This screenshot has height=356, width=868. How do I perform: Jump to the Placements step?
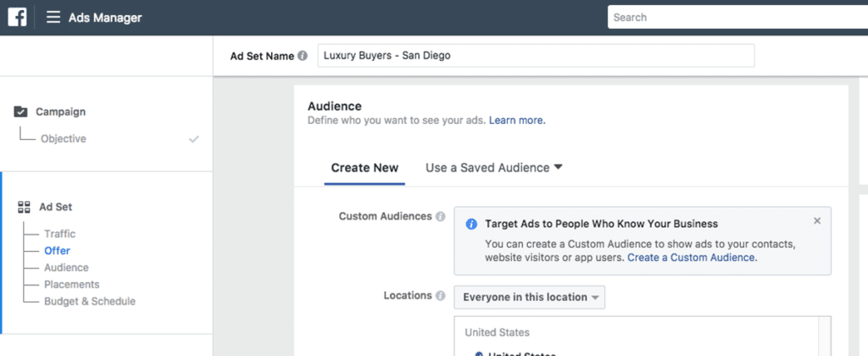pyautogui.click(x=72, y=285)
